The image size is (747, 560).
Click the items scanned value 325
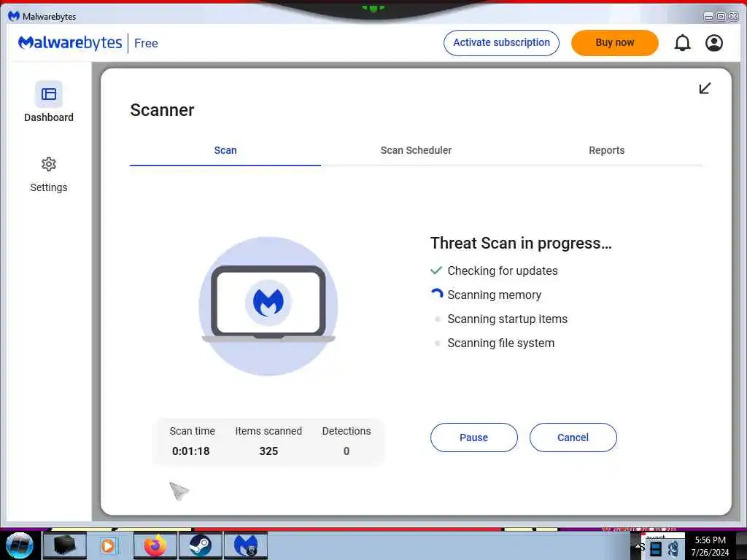268,451
